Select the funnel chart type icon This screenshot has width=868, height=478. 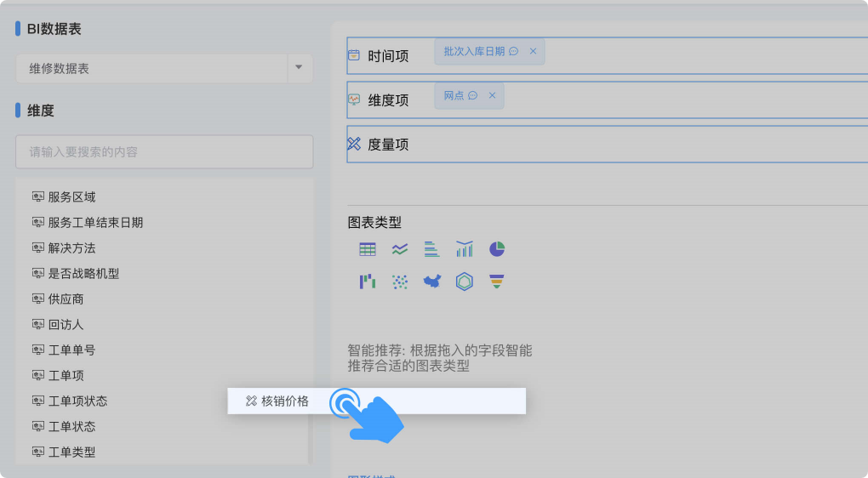click(497, 282)
